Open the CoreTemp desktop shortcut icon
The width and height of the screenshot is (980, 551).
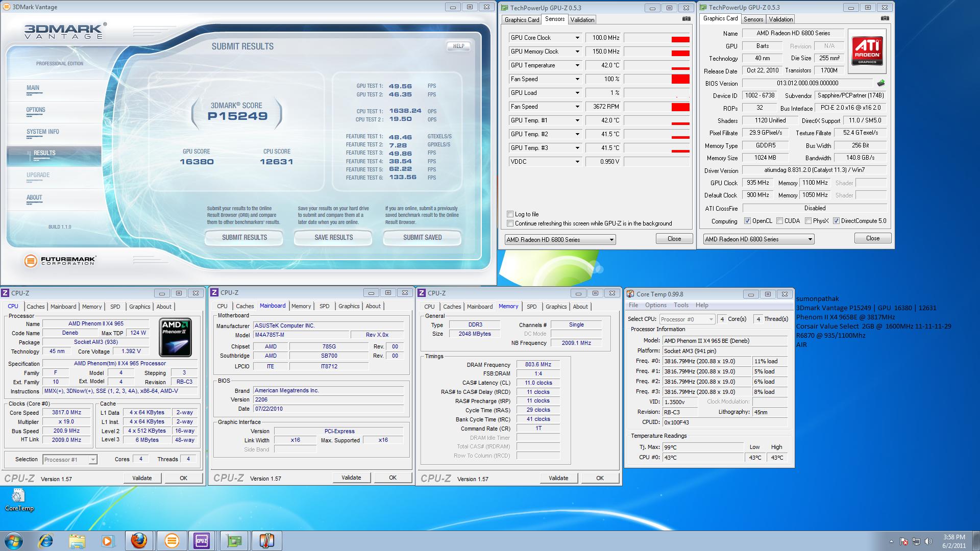click(19, 499)
